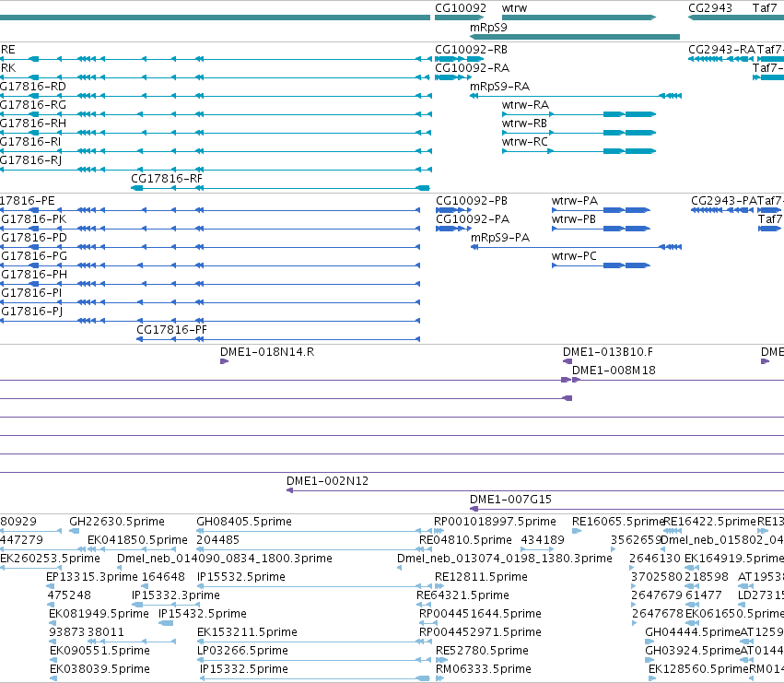Select the G17816-PK protein label
The image size is (784, 683).
pyautogui.click(x=33, y=219)
